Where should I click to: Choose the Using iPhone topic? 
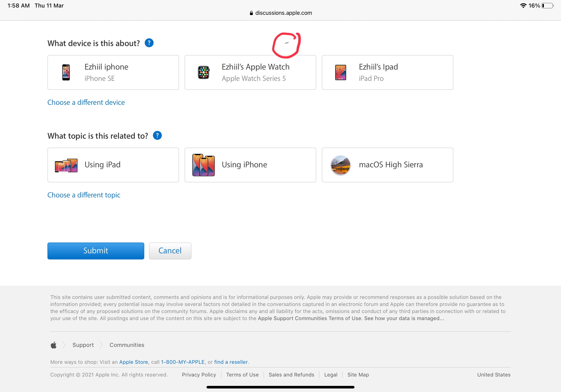[250, 165]
